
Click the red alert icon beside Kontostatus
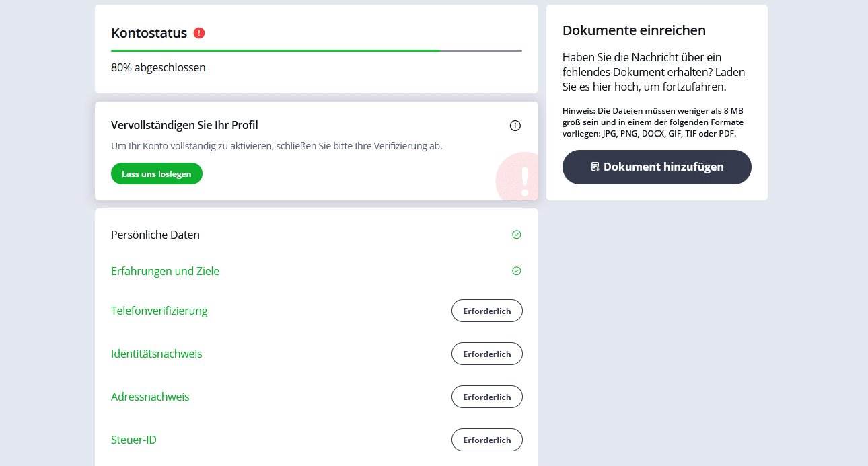click(199, 33)
